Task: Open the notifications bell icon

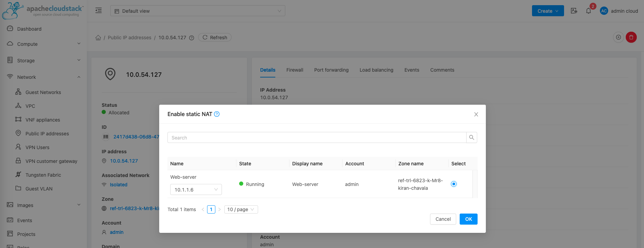Action: click(589, 11)
